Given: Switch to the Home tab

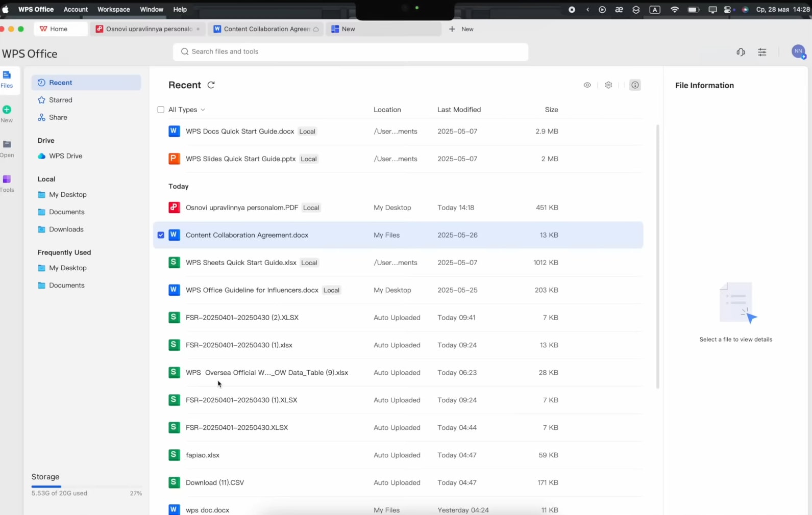Looking at the screenshot, I should click(x=60, y=29).
